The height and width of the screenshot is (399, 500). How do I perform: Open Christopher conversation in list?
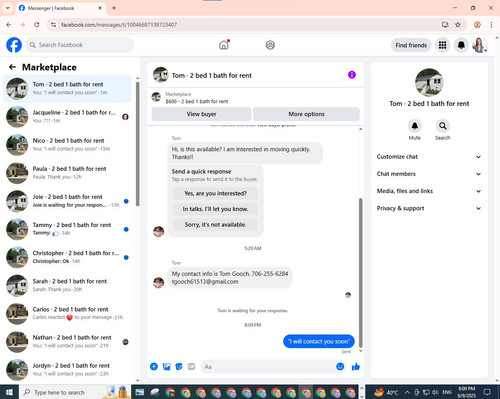68,257
